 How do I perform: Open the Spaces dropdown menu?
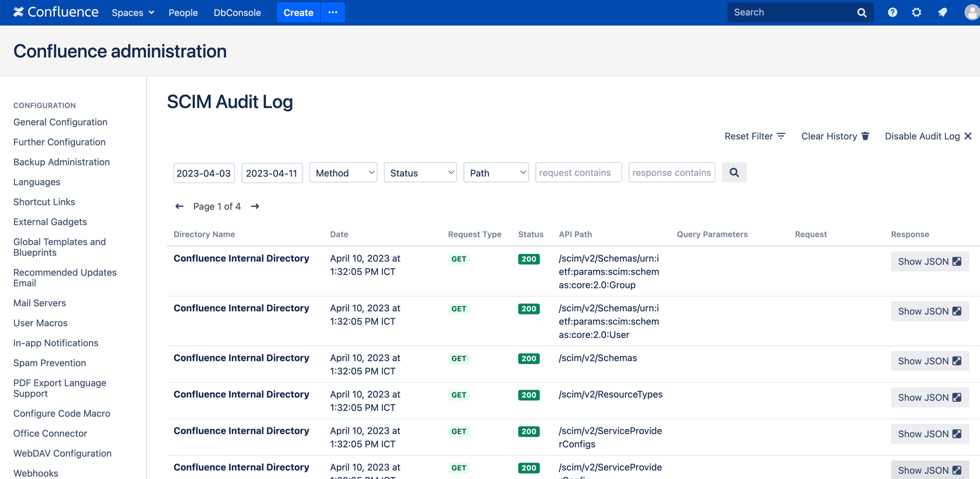[x=133, y=12]
